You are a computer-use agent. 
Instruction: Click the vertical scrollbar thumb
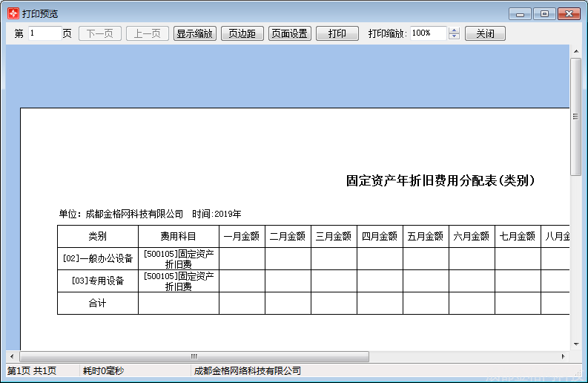tap(575, 116)
